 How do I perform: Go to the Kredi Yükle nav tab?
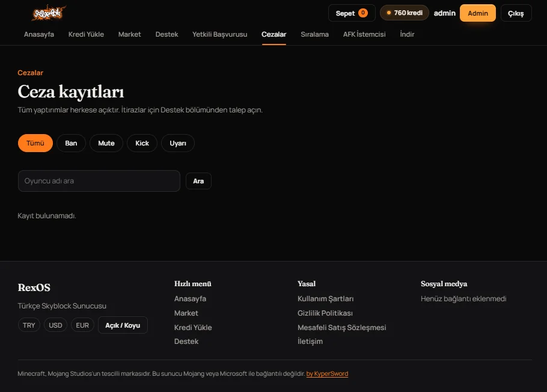point(86,34)
